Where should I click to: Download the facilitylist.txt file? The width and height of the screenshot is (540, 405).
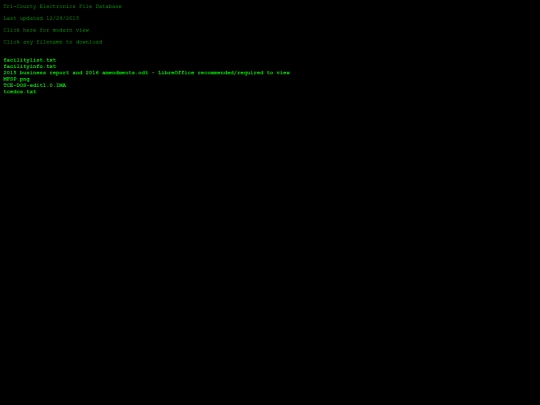point(30,60)
